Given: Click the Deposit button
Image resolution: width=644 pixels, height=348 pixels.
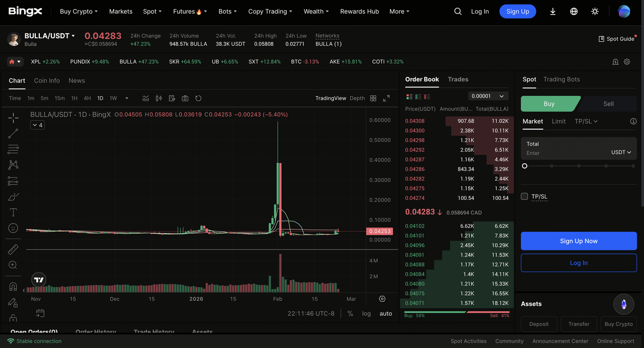Looking at the screenshot, I should tap(539, 324).
